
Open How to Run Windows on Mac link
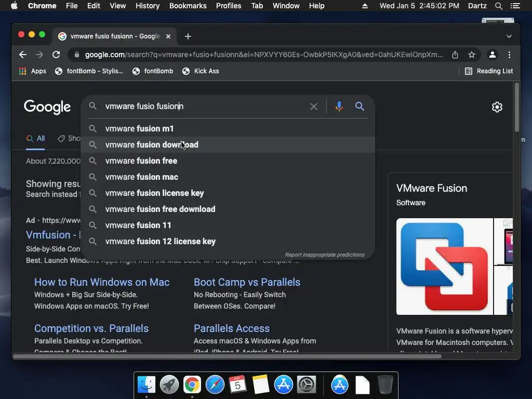click(102, 282)
